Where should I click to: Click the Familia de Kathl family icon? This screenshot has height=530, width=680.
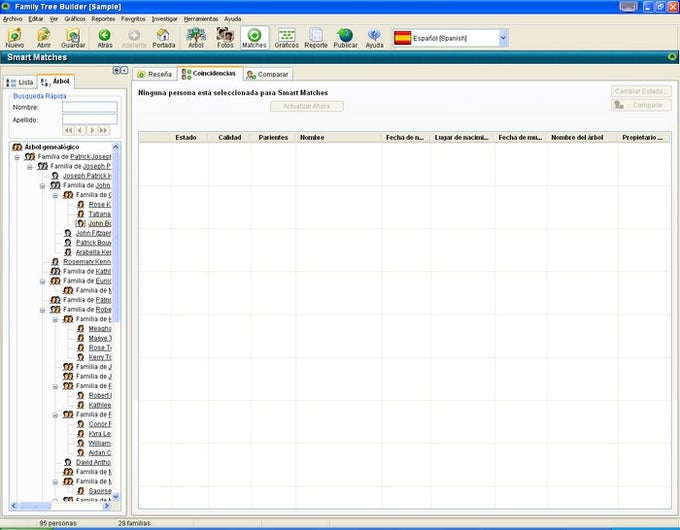coord(55,271)
